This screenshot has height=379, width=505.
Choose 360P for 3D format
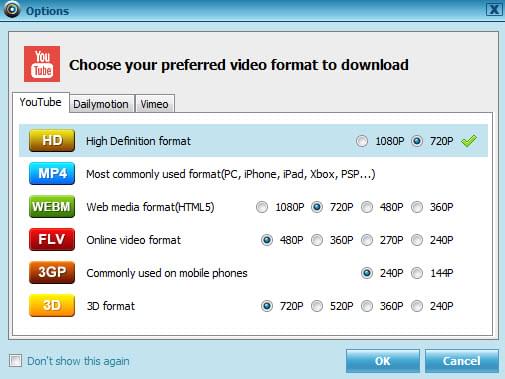[x=367, y=306]
